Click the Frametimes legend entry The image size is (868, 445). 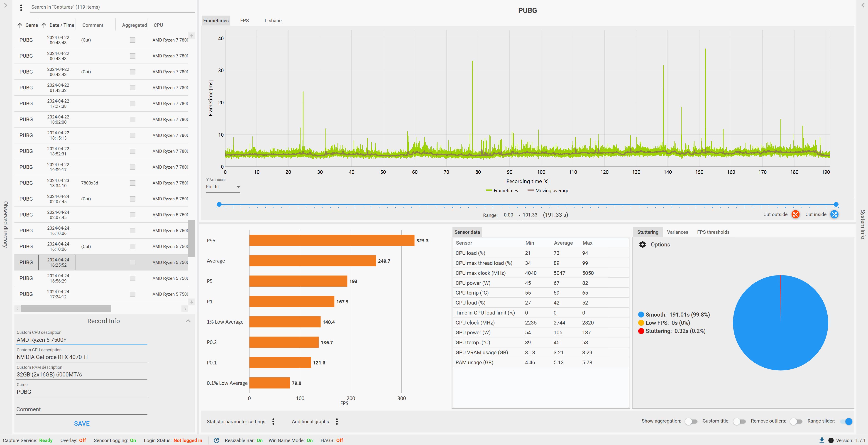click(502, 190)
